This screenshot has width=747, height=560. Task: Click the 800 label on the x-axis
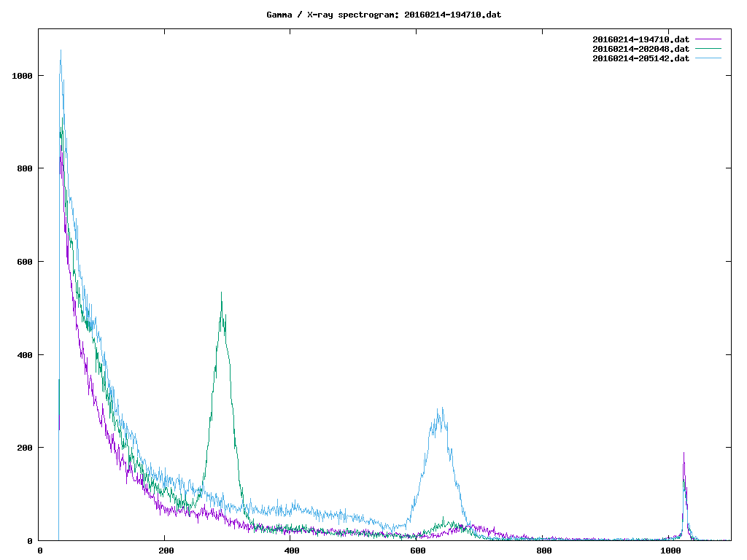point(544,551)
